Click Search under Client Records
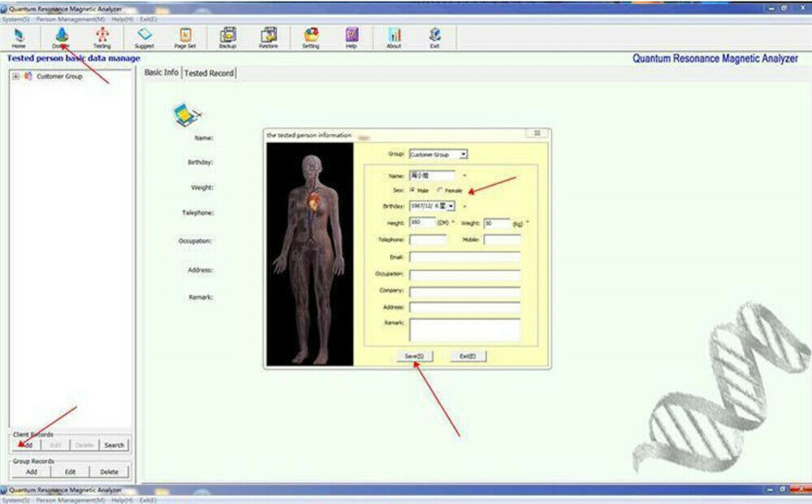This screenshot has width=812, height=504. pyautogui.click(x=114, y=445)
